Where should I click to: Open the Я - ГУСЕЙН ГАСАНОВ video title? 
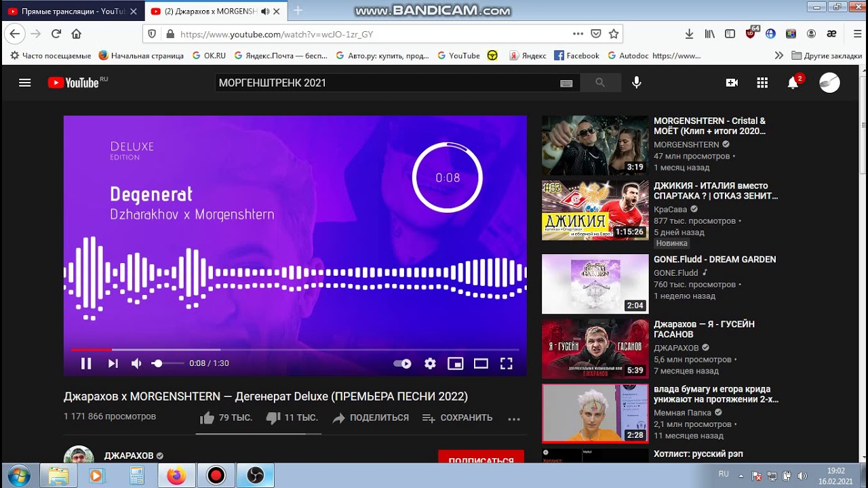click(x=704, y=329)
